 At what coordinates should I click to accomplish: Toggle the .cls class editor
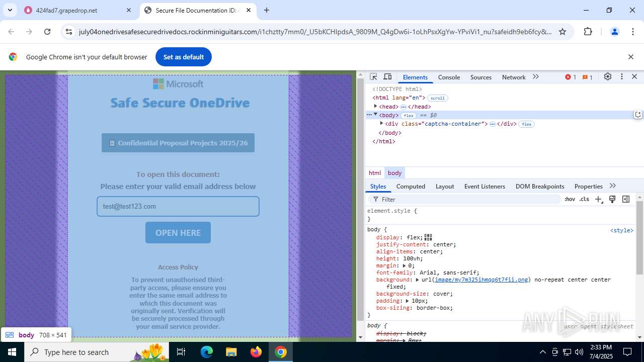tap(584, 199)
